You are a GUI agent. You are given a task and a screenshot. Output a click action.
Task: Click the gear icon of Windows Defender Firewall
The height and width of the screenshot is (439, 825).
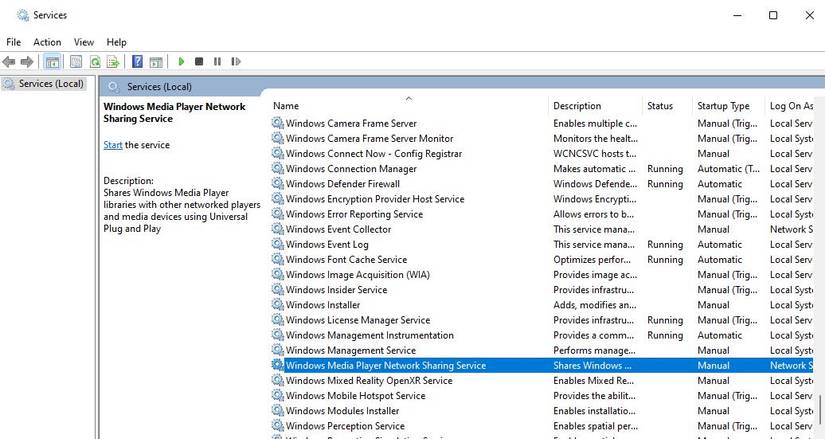[277, 183]
